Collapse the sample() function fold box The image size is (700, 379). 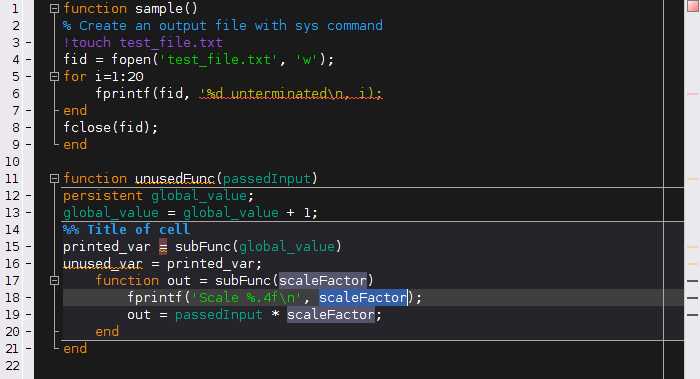pyautogui.click(x=54, y=8)
